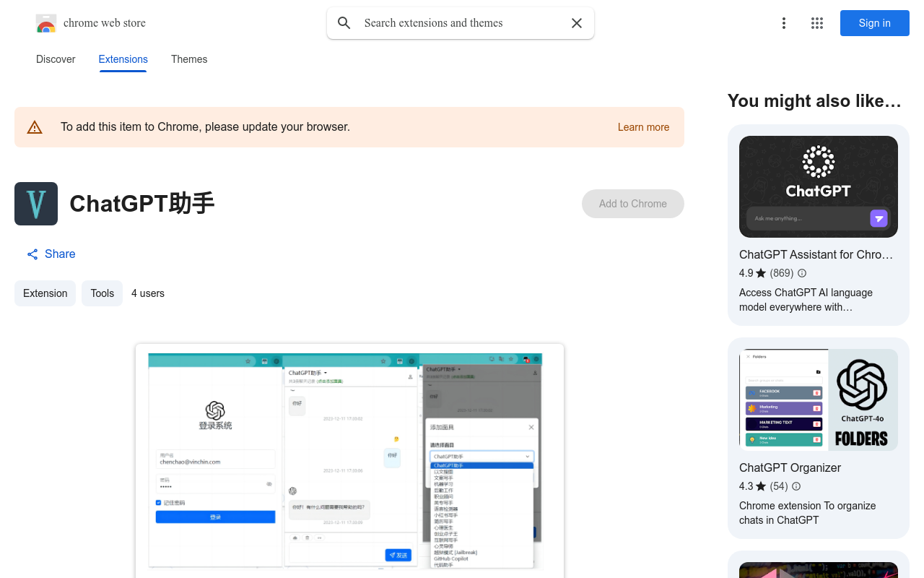Click the Chrome Web Store logo
This screenshot has width=924, height=578.
(x=45, y=22)
